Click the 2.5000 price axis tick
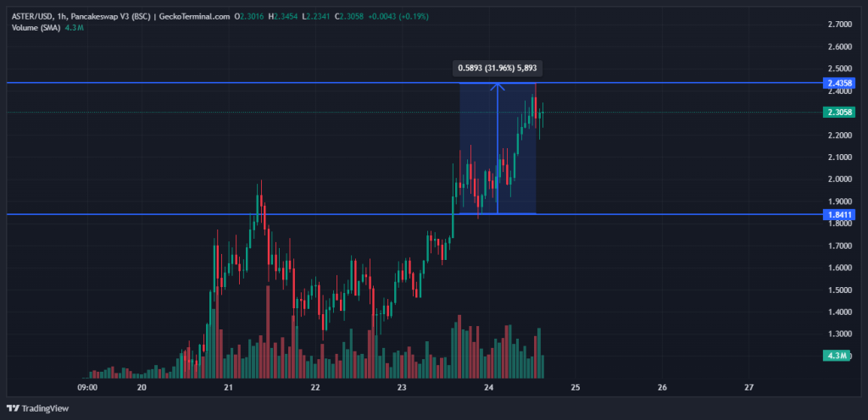 (x=840, y=69)
